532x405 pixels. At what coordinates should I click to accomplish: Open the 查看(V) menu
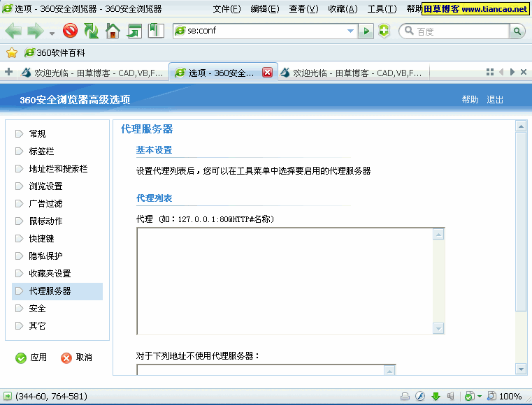(x=303, y=9)
